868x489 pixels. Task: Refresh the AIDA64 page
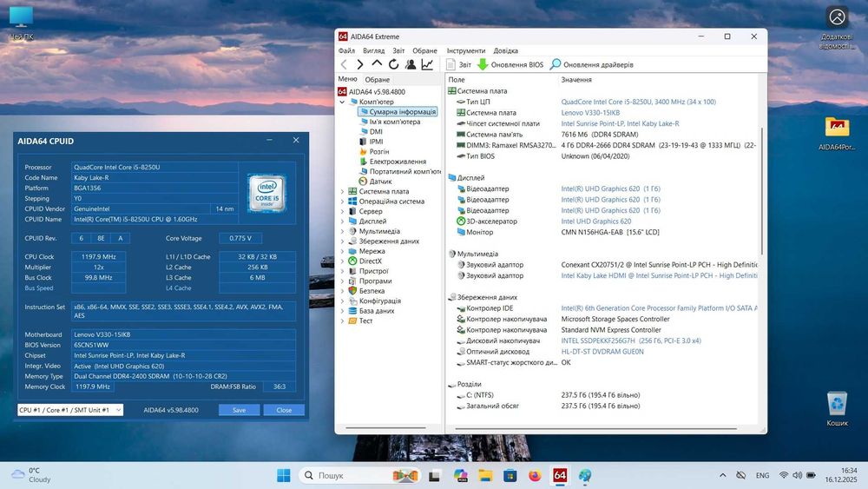(x=393, y=65)
